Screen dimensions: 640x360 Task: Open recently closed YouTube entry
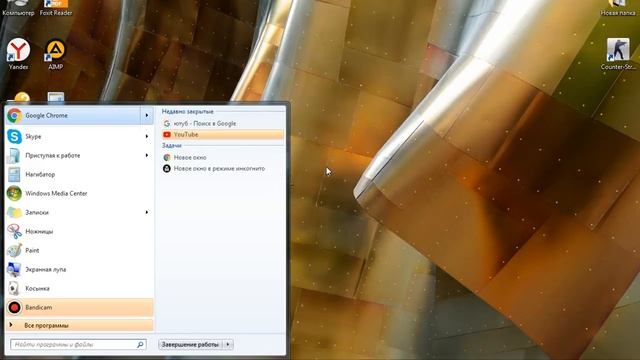[222, 134]
